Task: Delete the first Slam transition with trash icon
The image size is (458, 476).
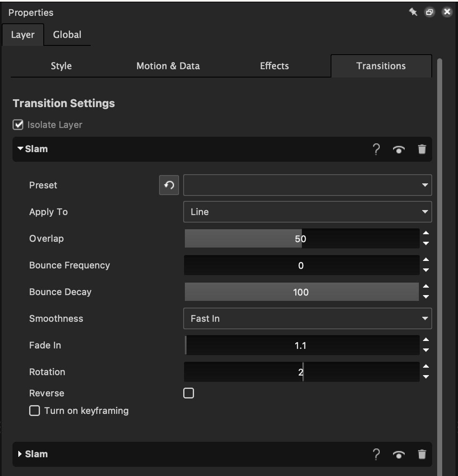Action: 422,149
